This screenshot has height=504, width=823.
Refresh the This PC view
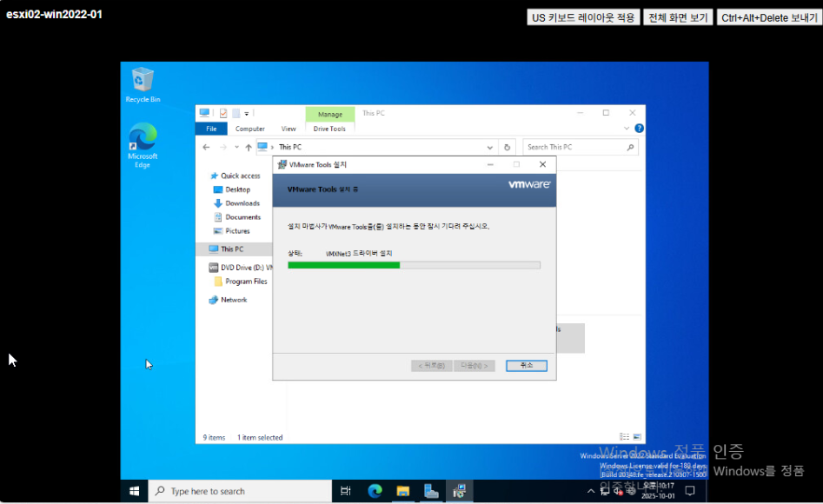click(x=507, y=148)
